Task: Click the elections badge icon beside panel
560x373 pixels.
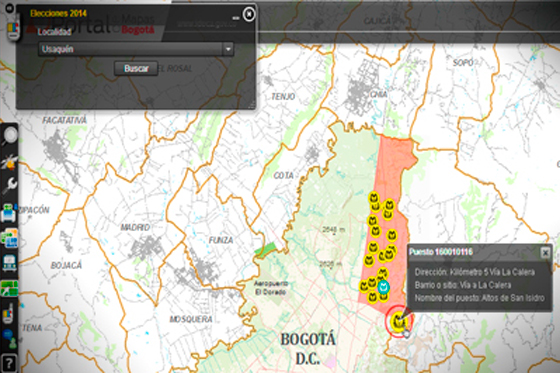Action: [x=13, y=30]
